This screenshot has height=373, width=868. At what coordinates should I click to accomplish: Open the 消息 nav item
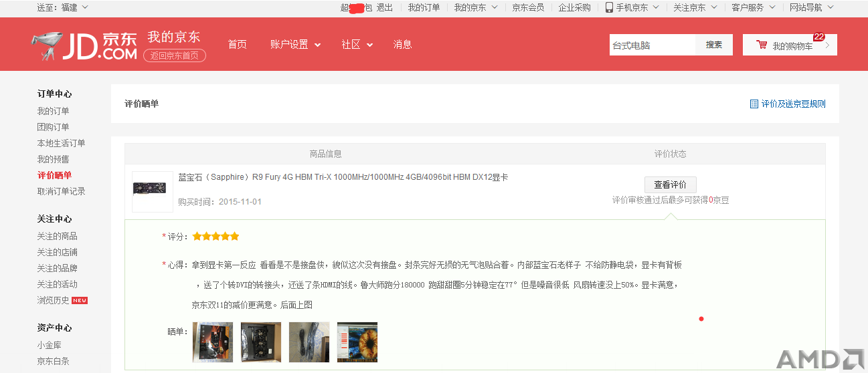(x=403, y=44)
